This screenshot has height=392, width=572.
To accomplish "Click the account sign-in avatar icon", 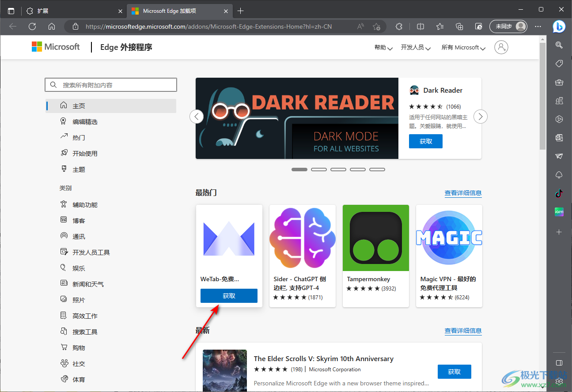I will [501, 47].
